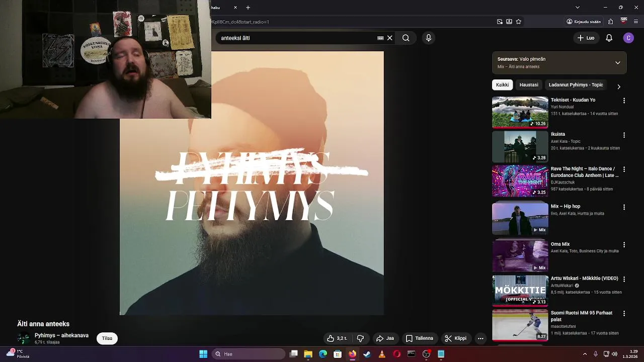Open the Windows Start button
This screenshot has height=362, width=644.
[203, 354]
